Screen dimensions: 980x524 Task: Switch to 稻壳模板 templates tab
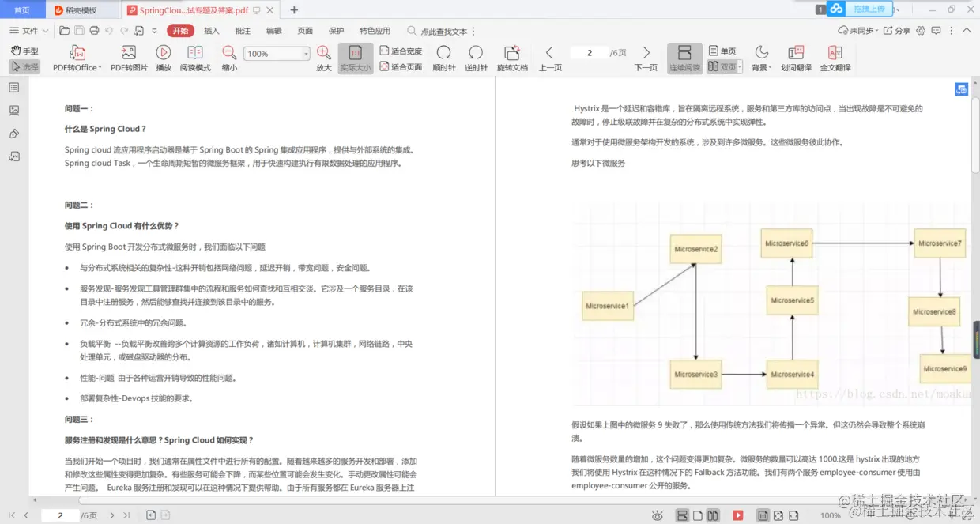point(82,10)
